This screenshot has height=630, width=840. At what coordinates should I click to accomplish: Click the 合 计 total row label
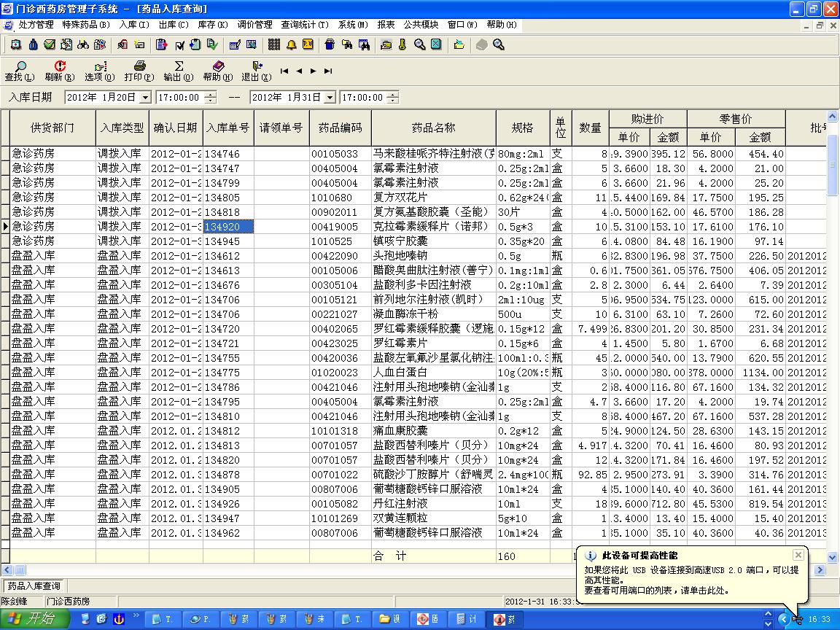tap(390, 556)
